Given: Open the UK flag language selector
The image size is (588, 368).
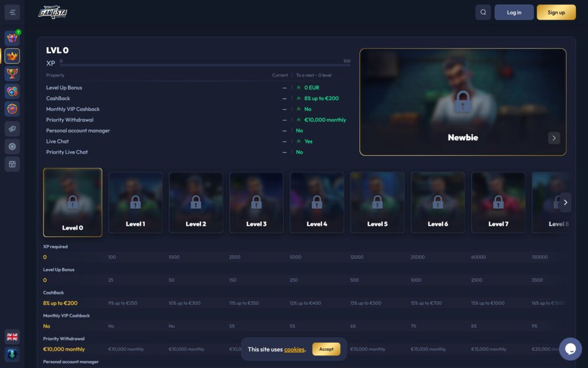Looking at the screenshot, I should pyautogui.click(x=12, y=337).
